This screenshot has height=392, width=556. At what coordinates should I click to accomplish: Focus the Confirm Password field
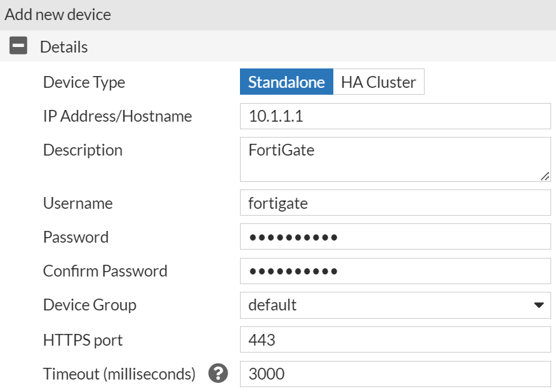[395, 271]
